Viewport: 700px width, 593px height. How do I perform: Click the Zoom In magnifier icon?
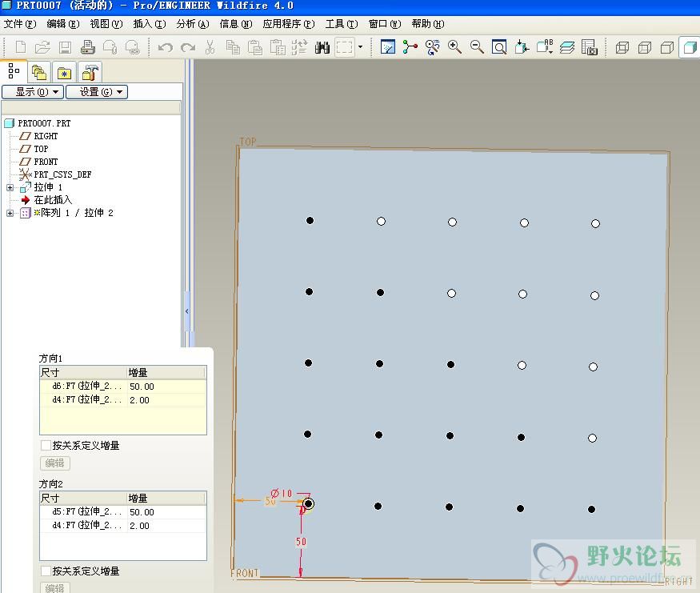click(454, 47)
